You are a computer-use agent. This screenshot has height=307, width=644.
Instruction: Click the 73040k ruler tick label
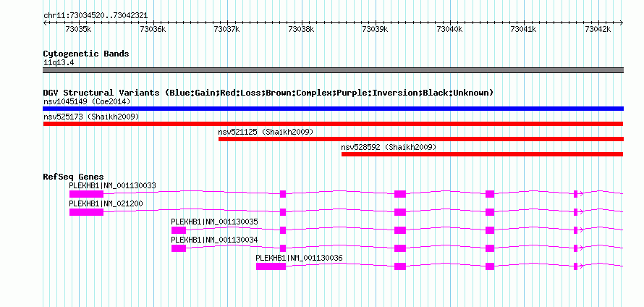point(449,29)
